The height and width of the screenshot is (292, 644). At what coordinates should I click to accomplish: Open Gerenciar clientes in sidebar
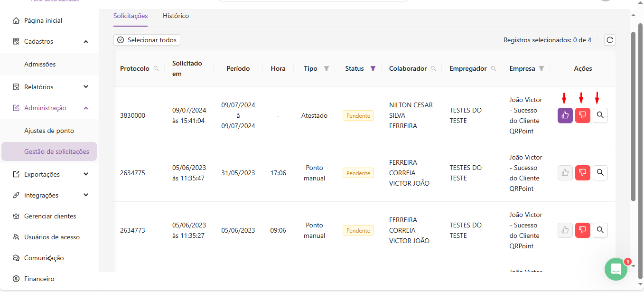50,216
